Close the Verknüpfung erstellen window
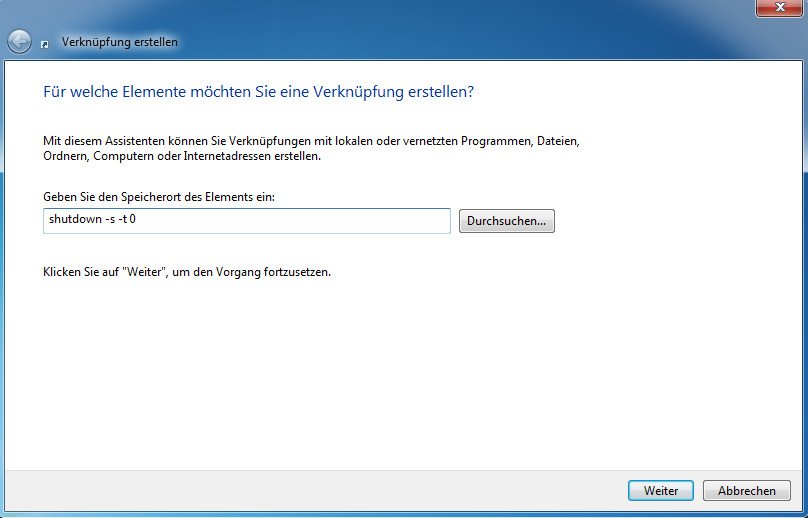 [x=780, y=7]
